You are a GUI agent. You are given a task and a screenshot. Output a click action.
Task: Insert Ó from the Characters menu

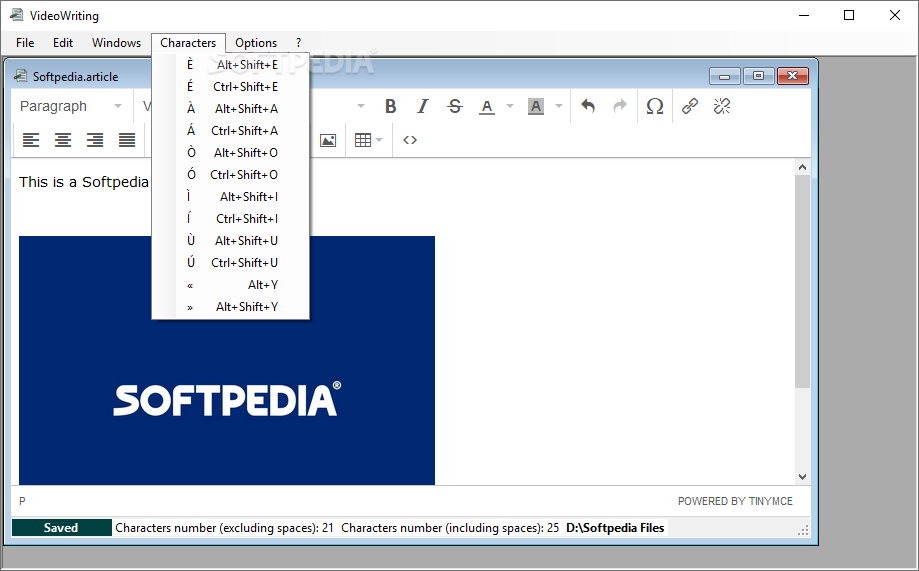[x=231, y=175]
